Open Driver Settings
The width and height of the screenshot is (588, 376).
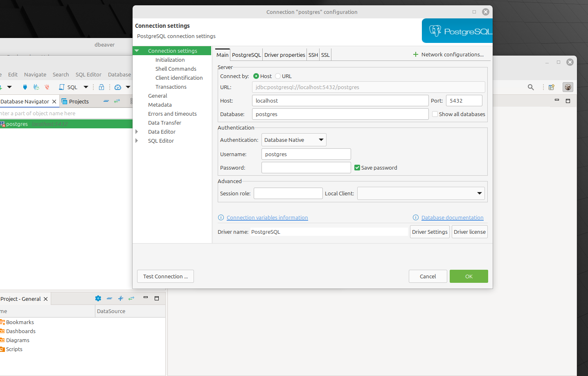tap(430, 232)
